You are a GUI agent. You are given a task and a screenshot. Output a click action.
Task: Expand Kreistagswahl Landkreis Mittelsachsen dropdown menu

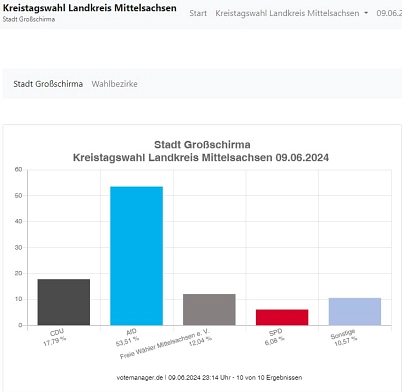point(292,13)
